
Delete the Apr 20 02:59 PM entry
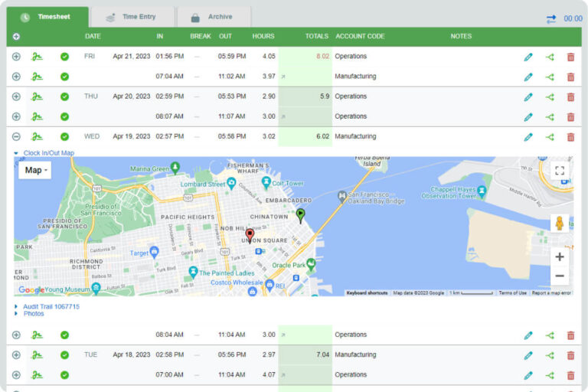[x=570, y=96]
